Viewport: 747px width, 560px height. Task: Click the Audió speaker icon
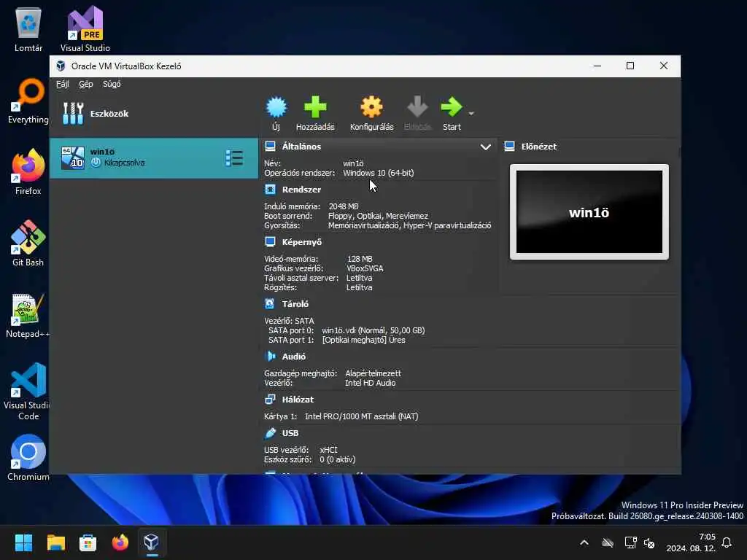click(270, 356)
